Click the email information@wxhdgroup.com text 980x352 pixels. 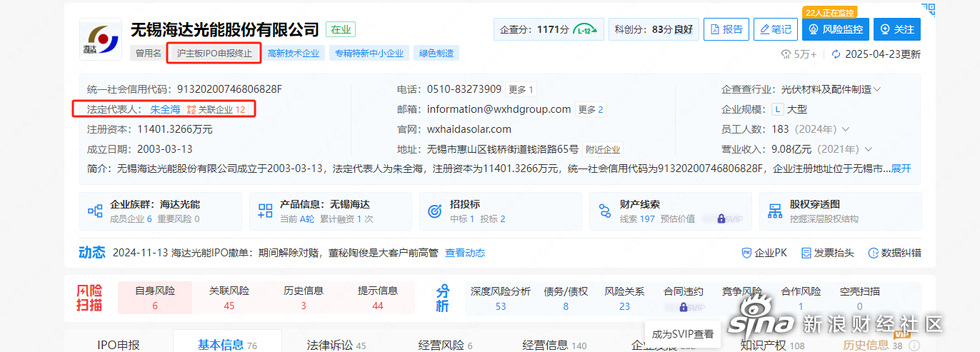[499, 109]
